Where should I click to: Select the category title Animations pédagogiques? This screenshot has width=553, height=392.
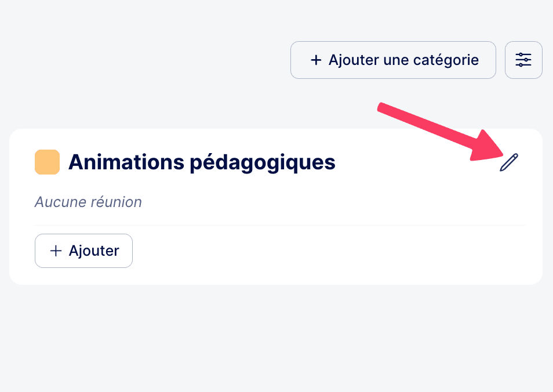[x=201, y=162]
